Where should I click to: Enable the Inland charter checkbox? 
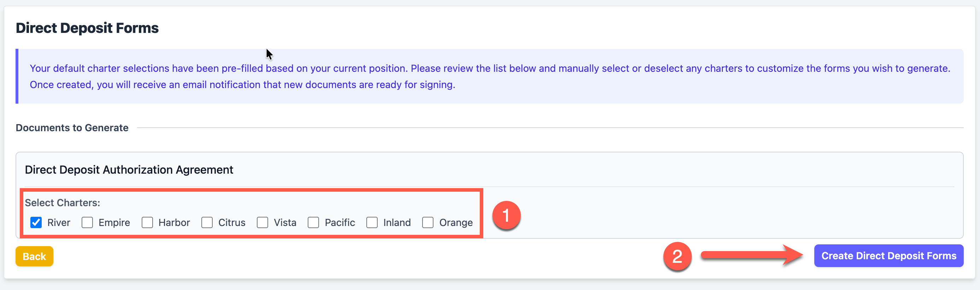[x=372, y=222]
